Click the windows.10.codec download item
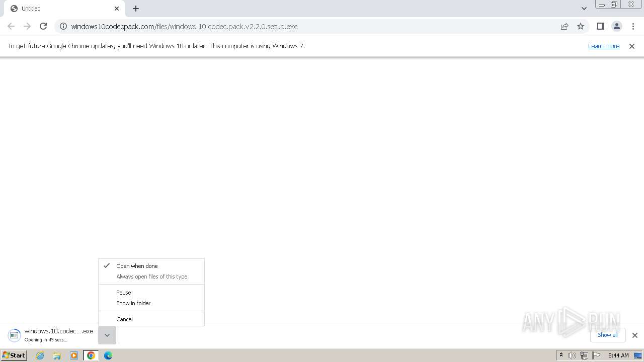 pyautogui.click(x=51, y=335)
